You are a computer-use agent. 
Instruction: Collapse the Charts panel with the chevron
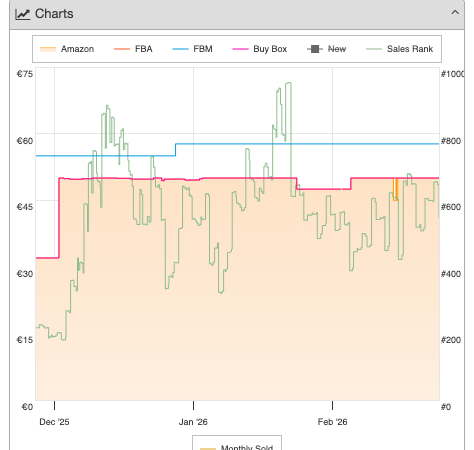[x=455, y=13]
